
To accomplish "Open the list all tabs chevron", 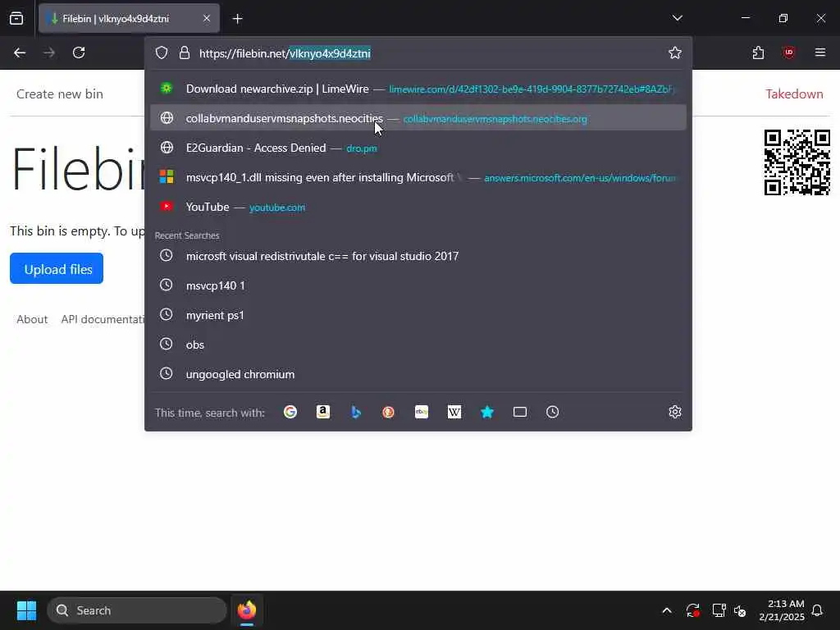I will pos(677,18).
